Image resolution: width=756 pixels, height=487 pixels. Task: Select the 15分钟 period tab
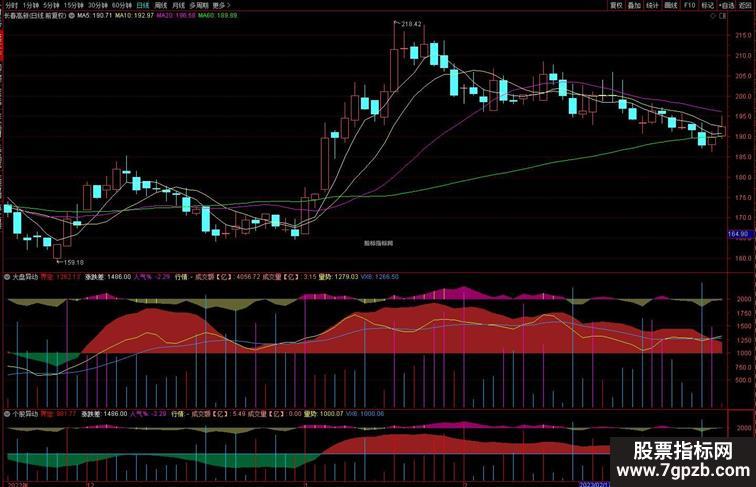(x=73, y=5)
